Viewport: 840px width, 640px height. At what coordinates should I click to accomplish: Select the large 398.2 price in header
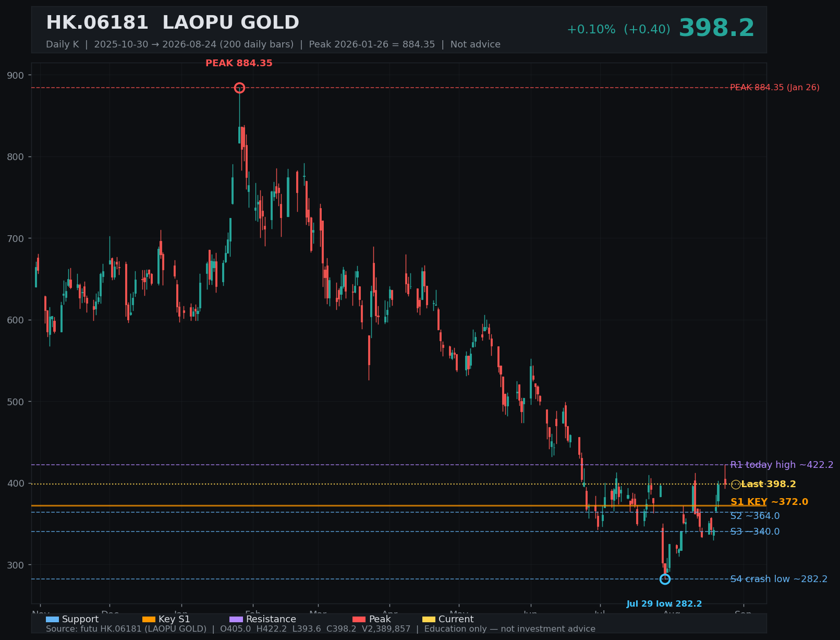click(716, 28)
